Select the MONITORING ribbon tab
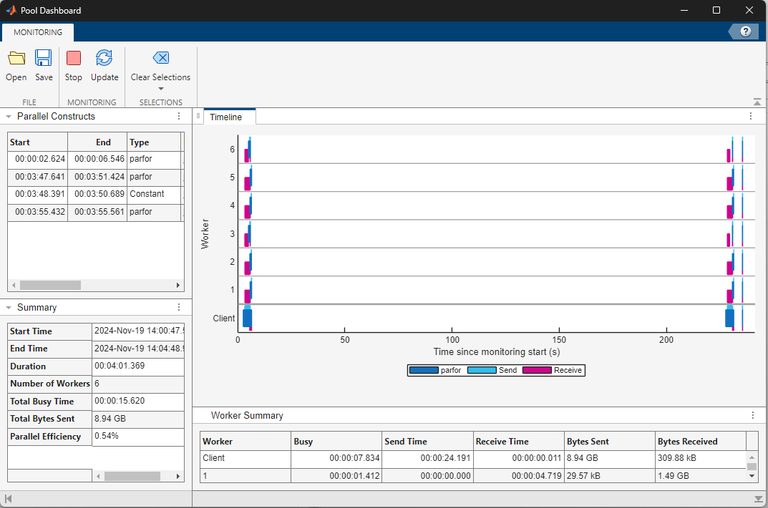 [38, 32]
